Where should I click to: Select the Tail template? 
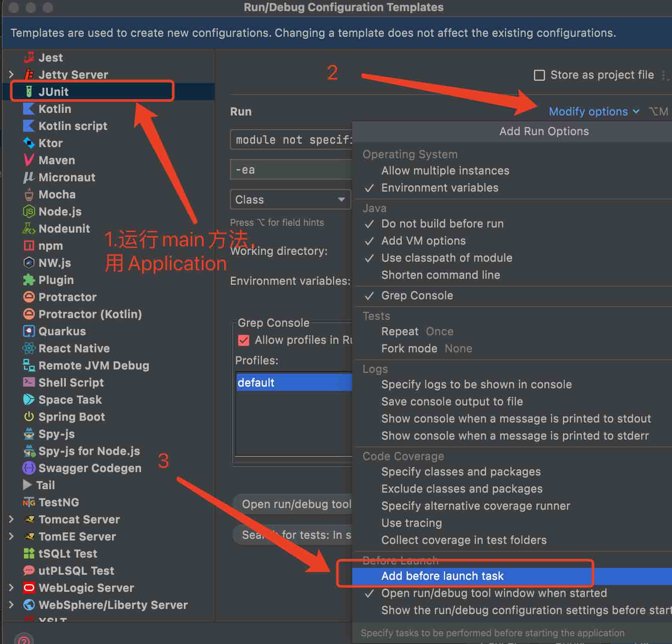(45, 485)
